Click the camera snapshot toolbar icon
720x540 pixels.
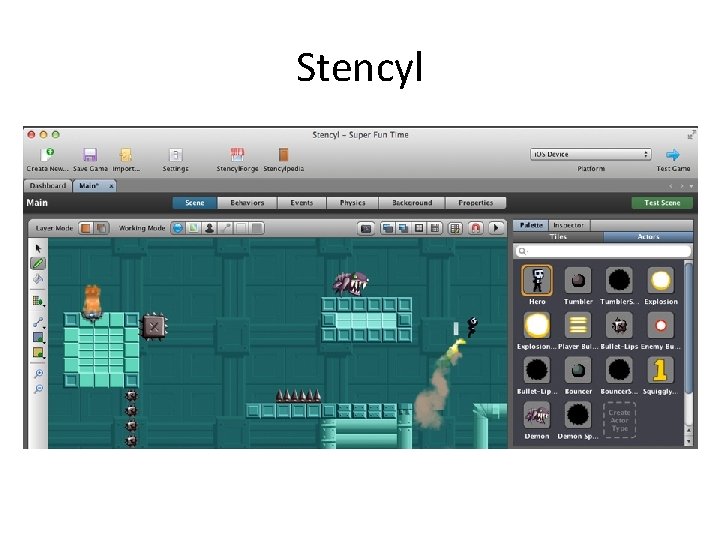[x=366, y=228]
